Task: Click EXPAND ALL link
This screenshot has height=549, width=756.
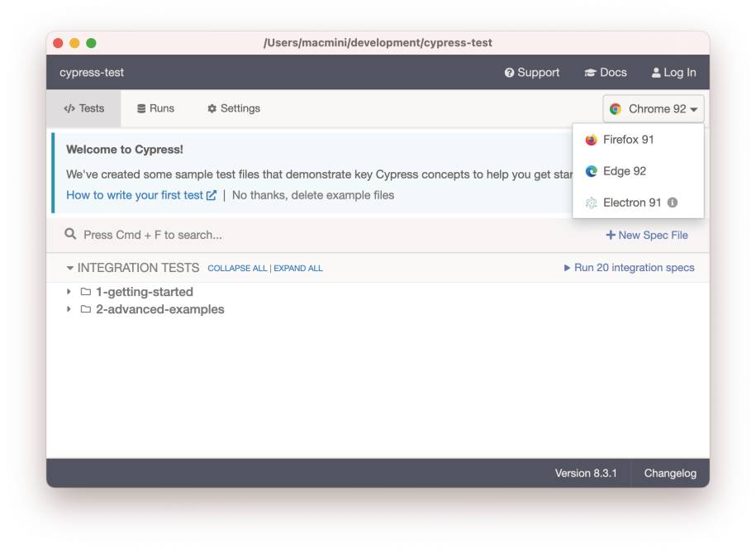Action: (x=298, y=268)
